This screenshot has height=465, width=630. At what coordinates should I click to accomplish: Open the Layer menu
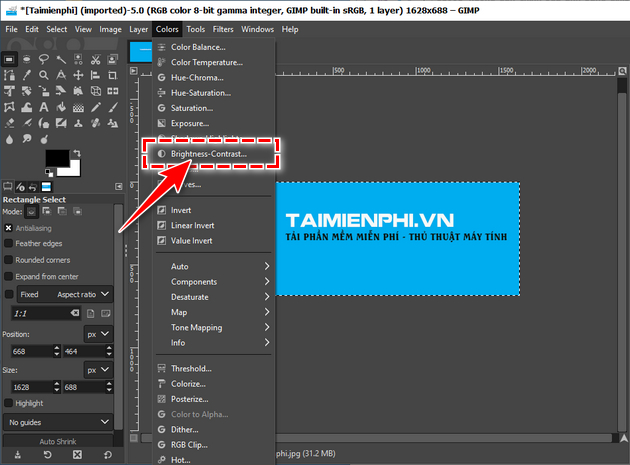pyautogui.click(x=139, y=29)
